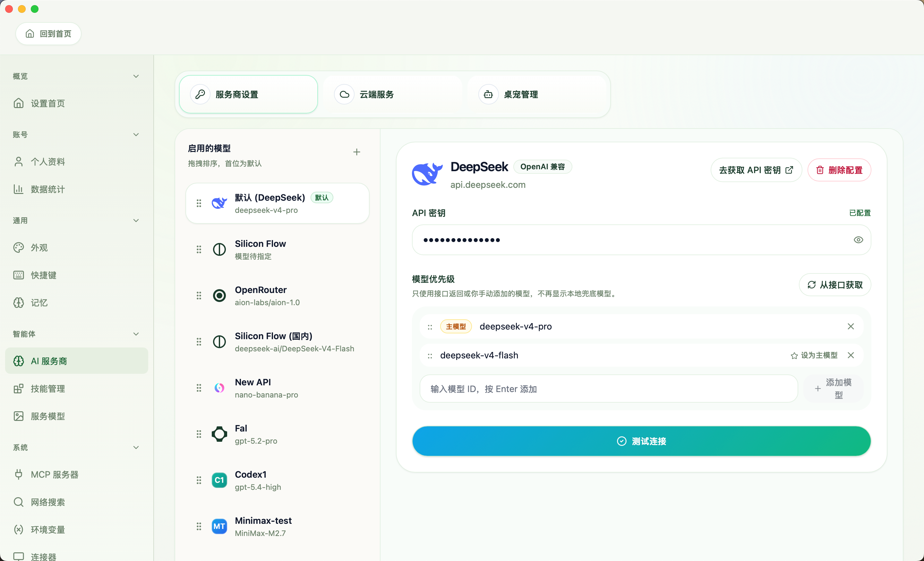The height and width of the screenshot is (561, 924).
Task: Click the large DeepSeek whale logo
Action: [x=427, y=174]
